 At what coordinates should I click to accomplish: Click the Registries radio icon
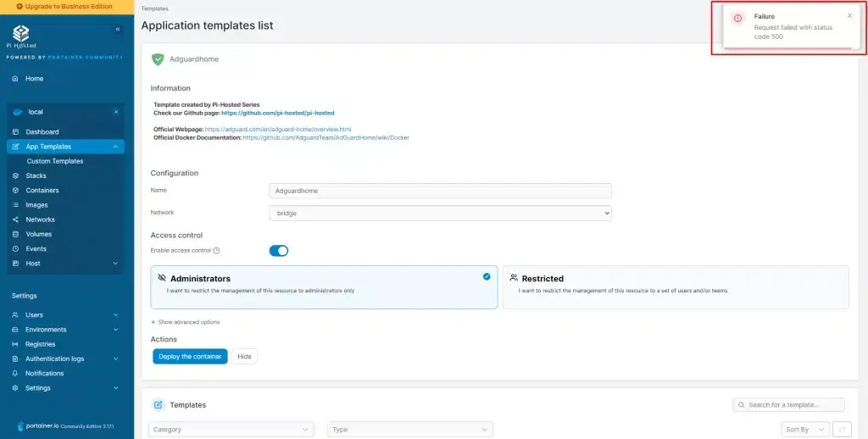15,344
